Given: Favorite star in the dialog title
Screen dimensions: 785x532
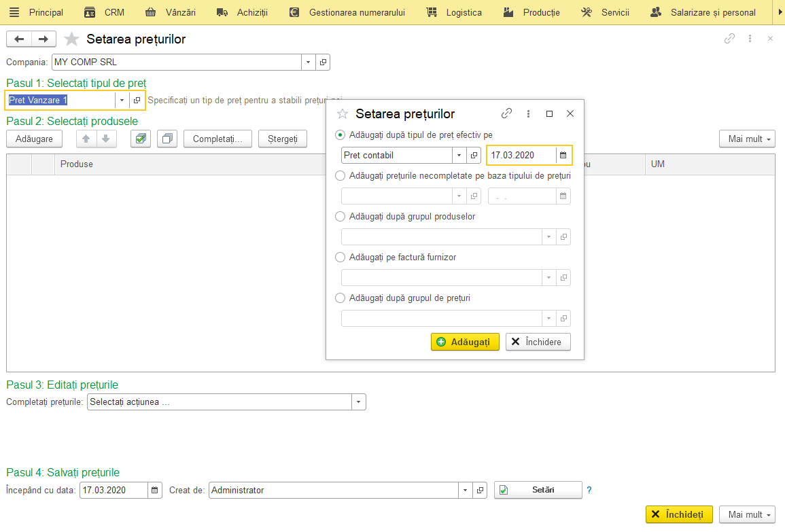Looking at the screenshot, I should [x=343, y=114].
